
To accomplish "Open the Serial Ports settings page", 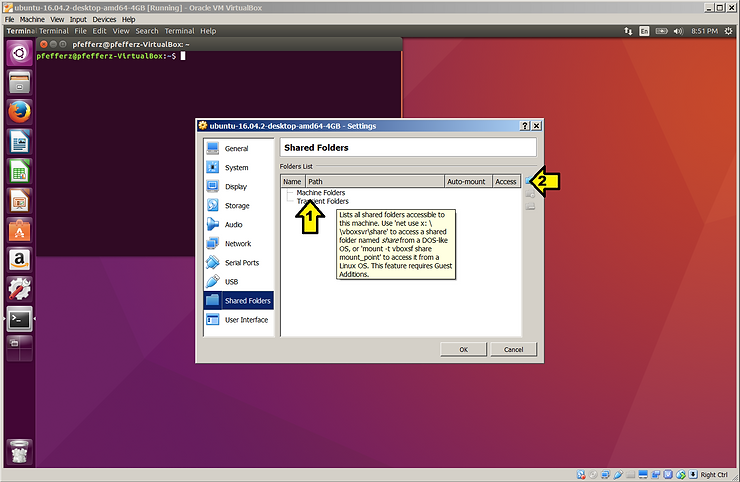I will (x=239, y=262).
